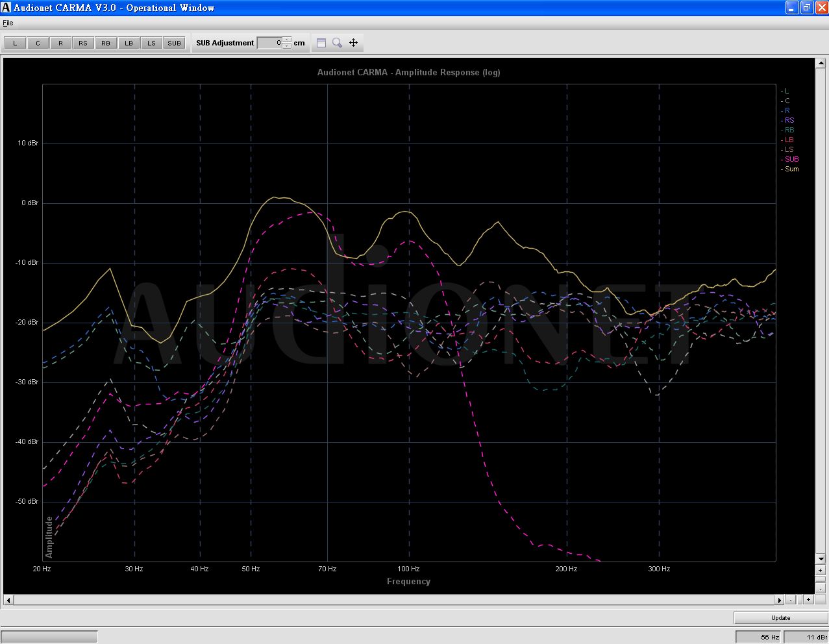Click the 50 Hz axis label

coord(251,569)
